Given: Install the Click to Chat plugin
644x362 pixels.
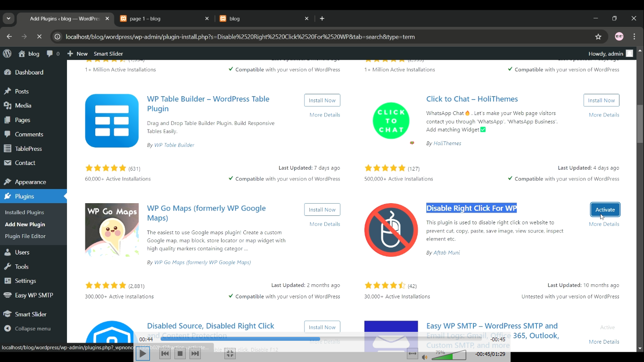Looking at the screenshot, I should pyautogui.click(x=602, y=100).
